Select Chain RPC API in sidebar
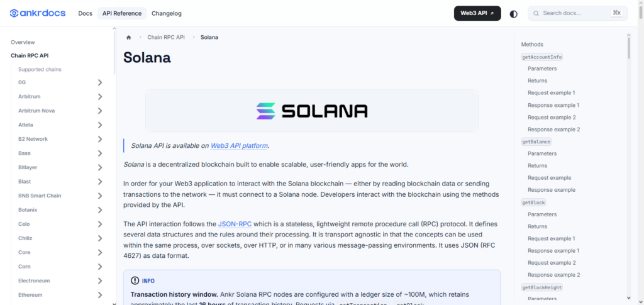The image size is (644, 305). (x=30, y=55)
